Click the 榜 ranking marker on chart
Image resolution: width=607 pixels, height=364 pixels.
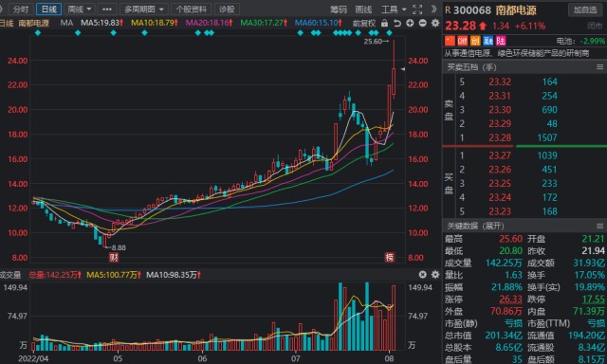[x=390, y=257]
